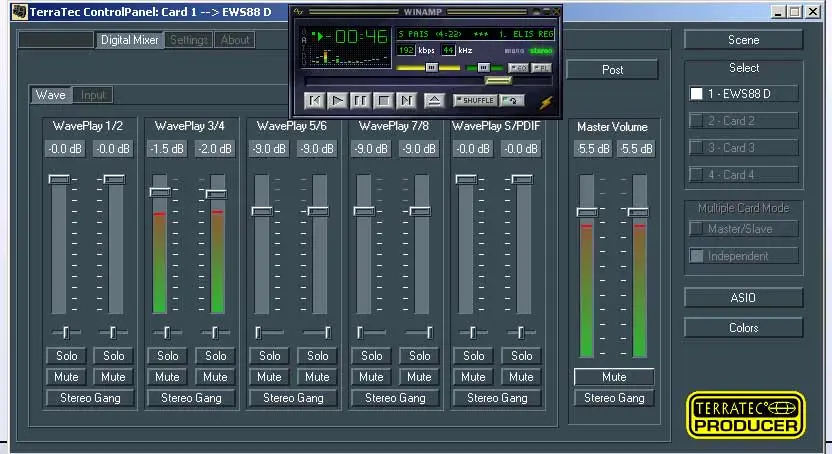Viewport: 832px width, 454px height.
Task: Check the 3 - Card 3 checkbox
Action: tap(696, 148)
